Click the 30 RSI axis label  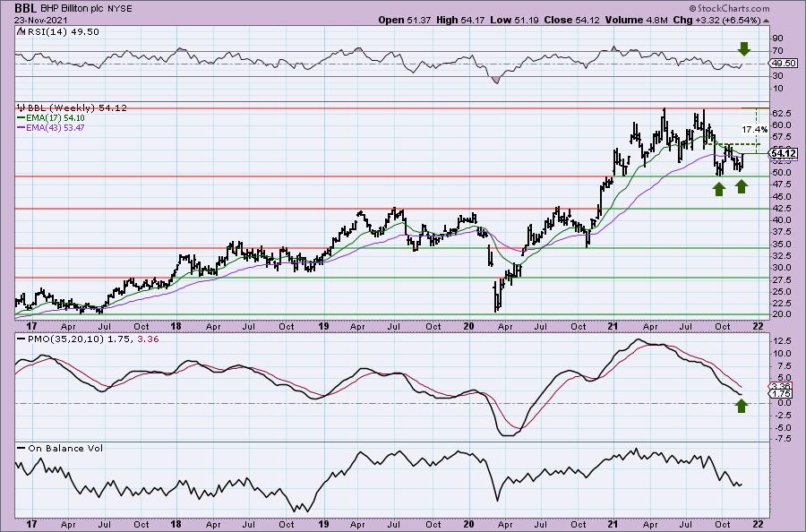777,76
